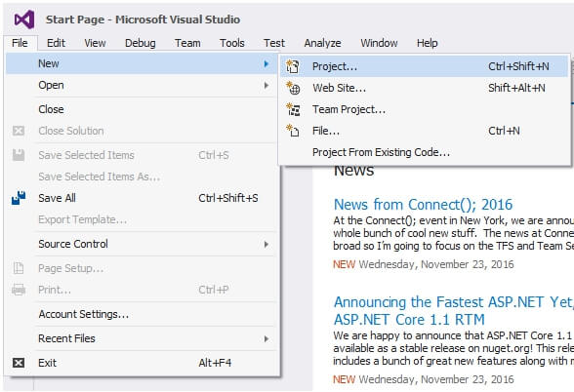Click the Ctrl+Shift+N shortcut text

(x=518, y=66)
